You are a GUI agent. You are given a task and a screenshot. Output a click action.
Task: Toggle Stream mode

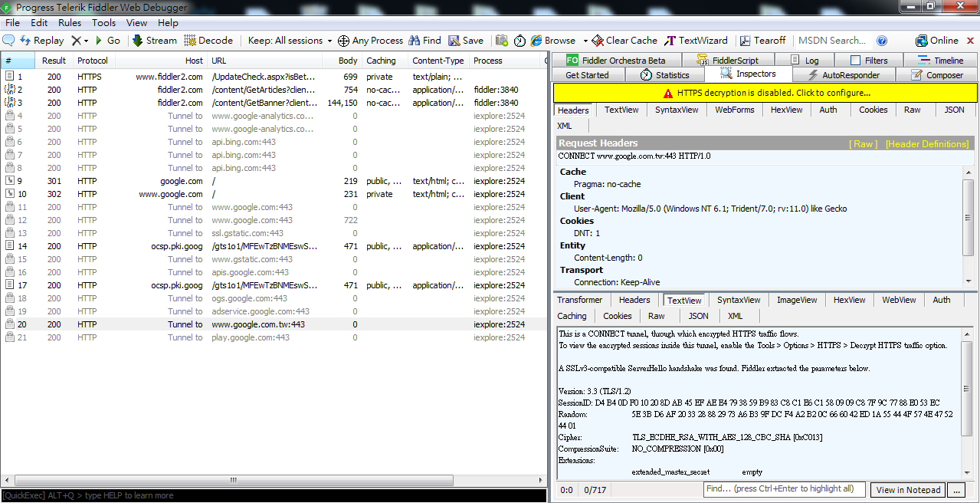(155, 41)
